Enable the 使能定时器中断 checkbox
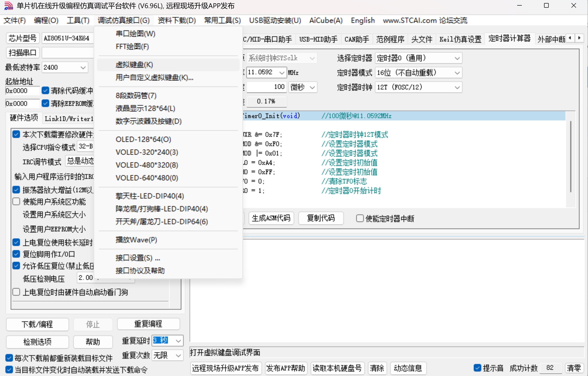This screenshot has width=588, height=376. pyautogui.click(x=360, y=218)
